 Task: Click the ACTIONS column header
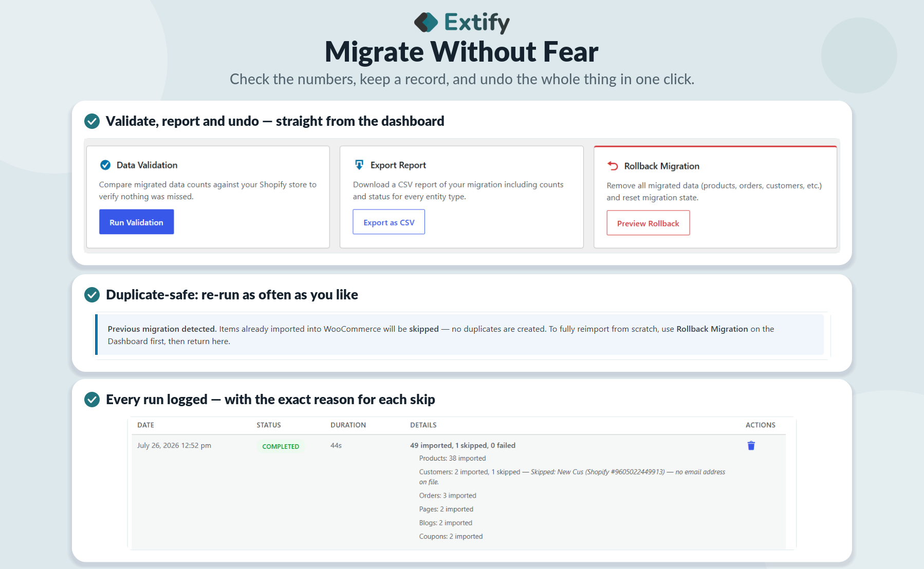coord(761,425)
